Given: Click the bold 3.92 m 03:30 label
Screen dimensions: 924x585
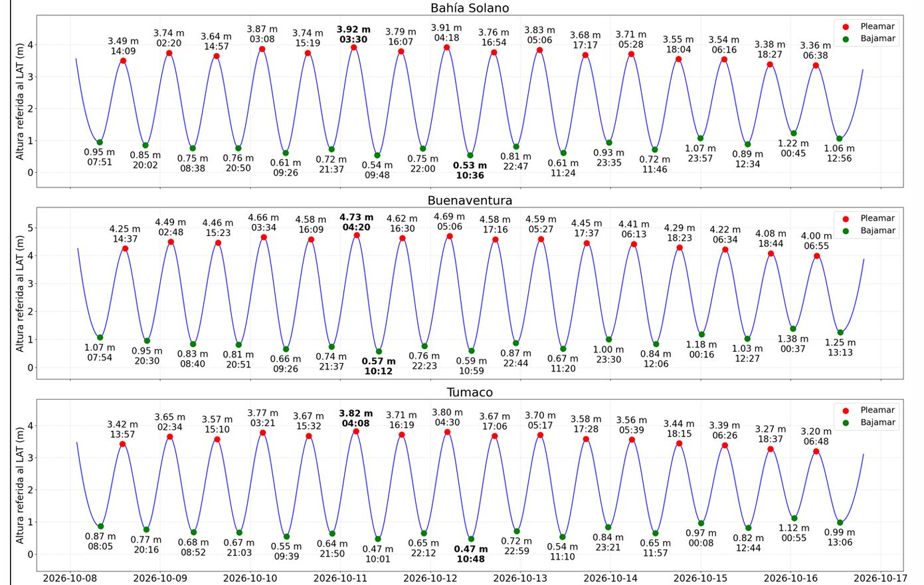Looking at the screenshot, I should pos(353,35).
